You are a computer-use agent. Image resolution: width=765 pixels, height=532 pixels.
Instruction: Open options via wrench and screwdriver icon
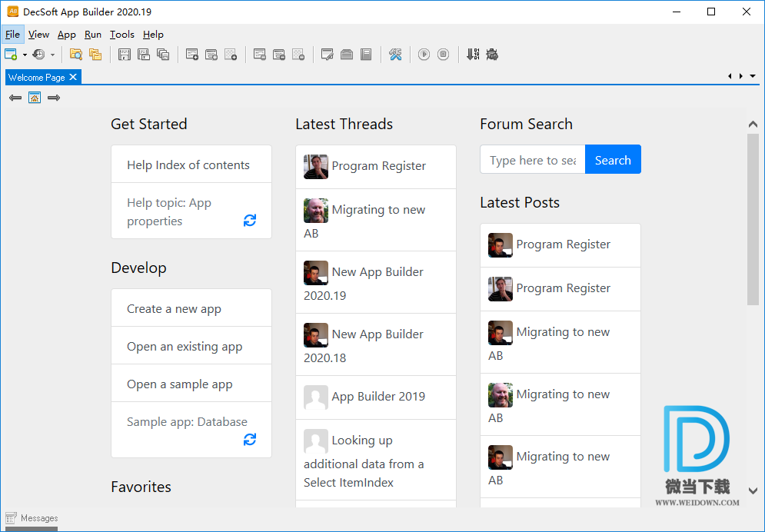[395, 54]
